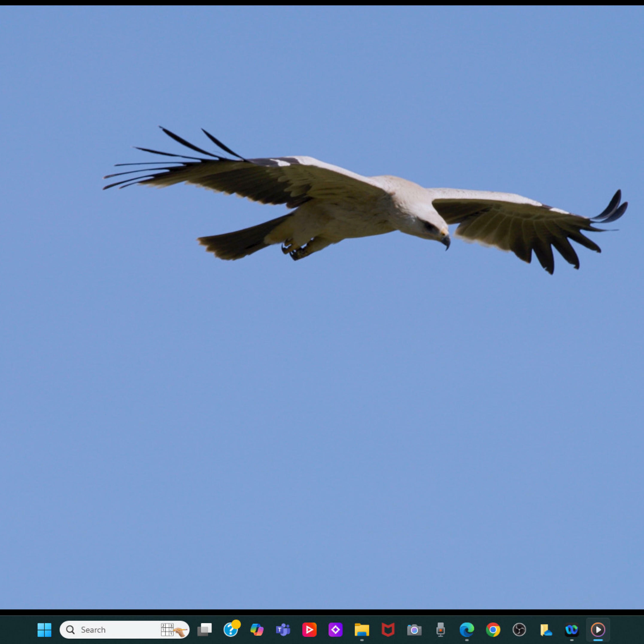Open the red play-button app icon
The image size is (644, 644).
click(x=309, y=630)
